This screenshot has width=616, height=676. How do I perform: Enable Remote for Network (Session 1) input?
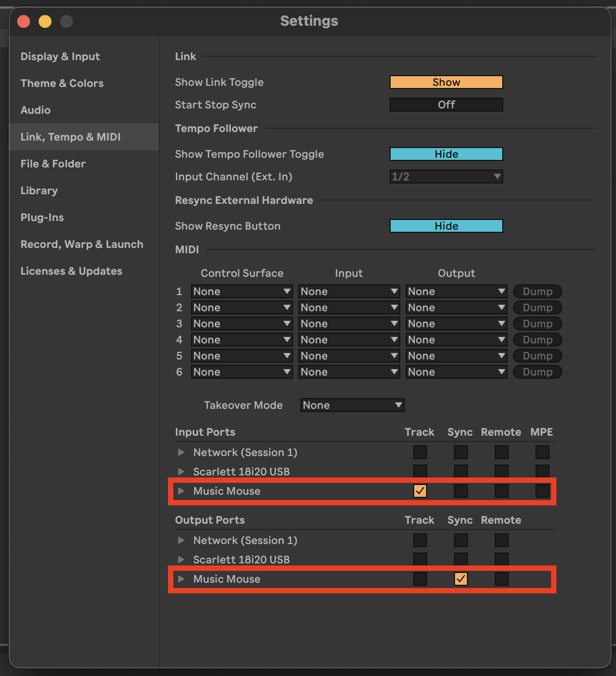(502, 452)
